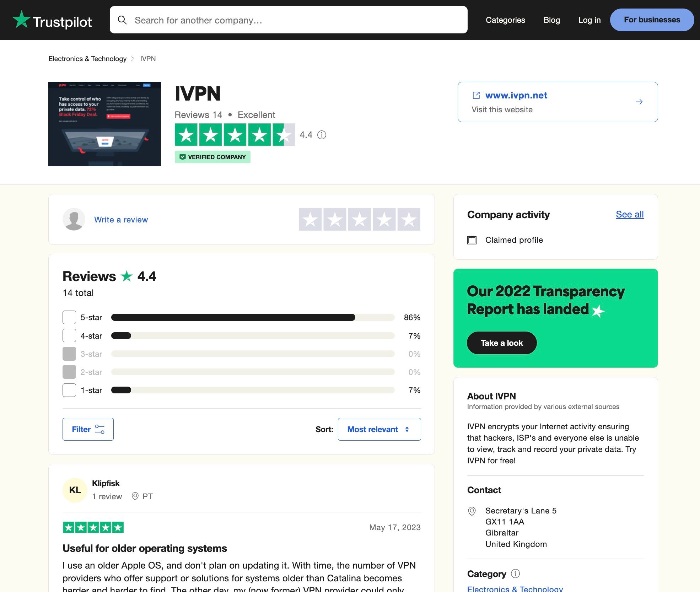The width and height of the screenshot is (700, 592).
Task: Click the user avatar beside Write a review
Action: pyautogui.click(x=74, y=219)
